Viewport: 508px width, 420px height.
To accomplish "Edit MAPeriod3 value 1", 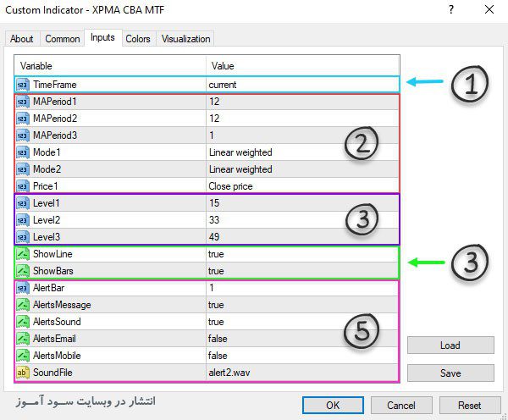I will point(302,135).
